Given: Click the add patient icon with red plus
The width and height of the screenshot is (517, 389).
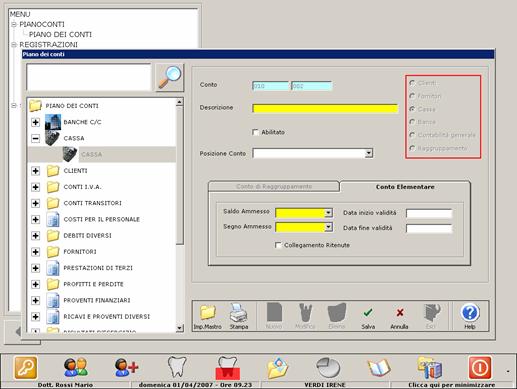Looking at the screenshot, I should coord(126,367).
